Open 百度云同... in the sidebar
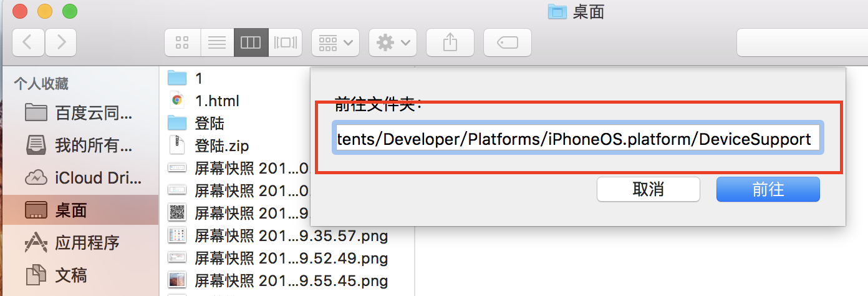This screenshot has width=868, height=296. (80, 113)
